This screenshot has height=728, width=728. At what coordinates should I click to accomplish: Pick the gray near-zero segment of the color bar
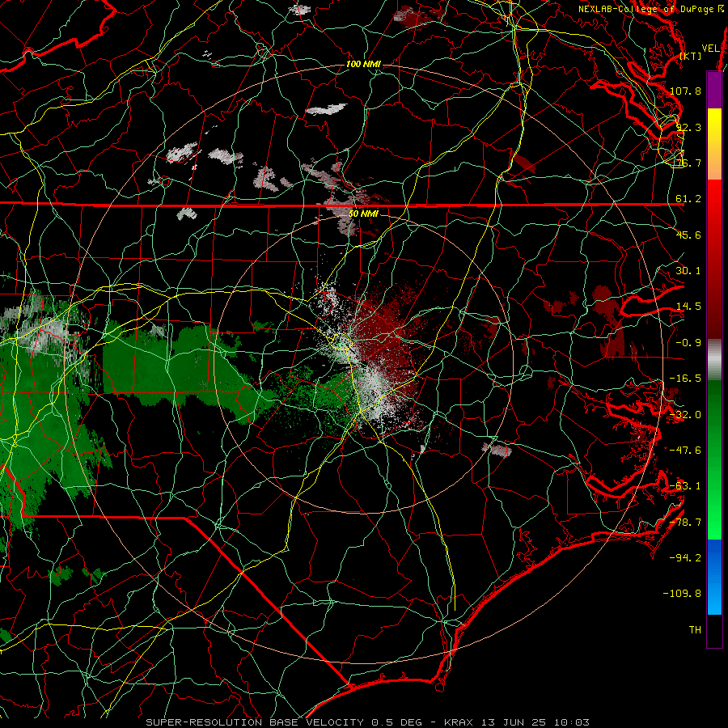pyautogui.click(x=714, y=360)
